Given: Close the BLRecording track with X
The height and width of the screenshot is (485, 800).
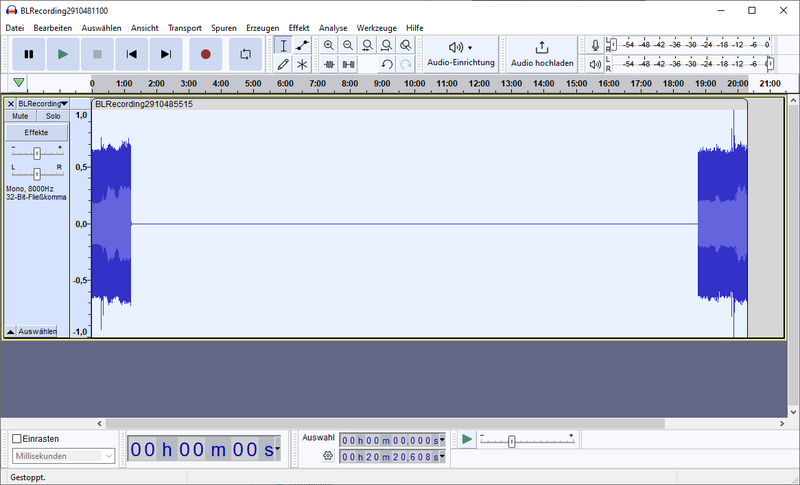Looking at the screenshot, I should coord(10,104).
